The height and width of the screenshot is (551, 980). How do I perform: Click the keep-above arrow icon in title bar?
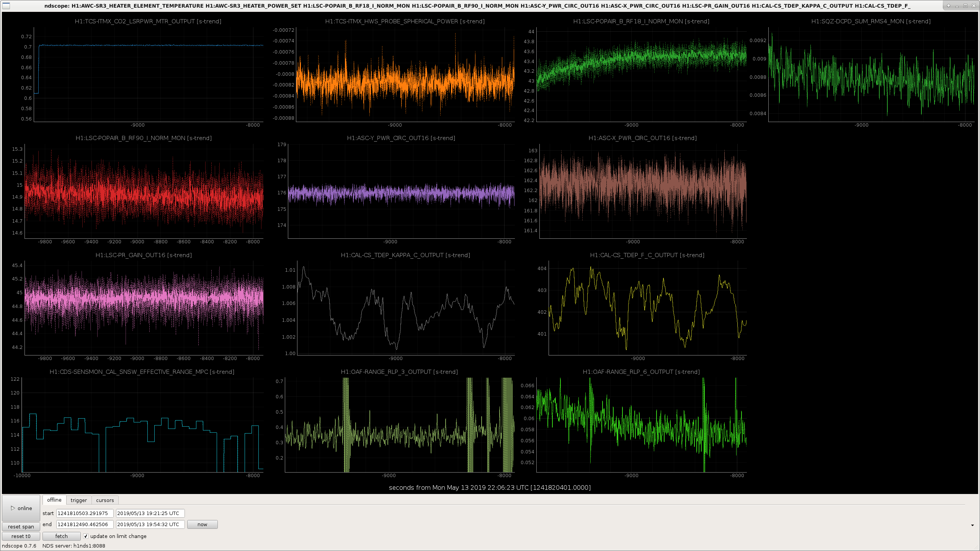tap(948, 6)
